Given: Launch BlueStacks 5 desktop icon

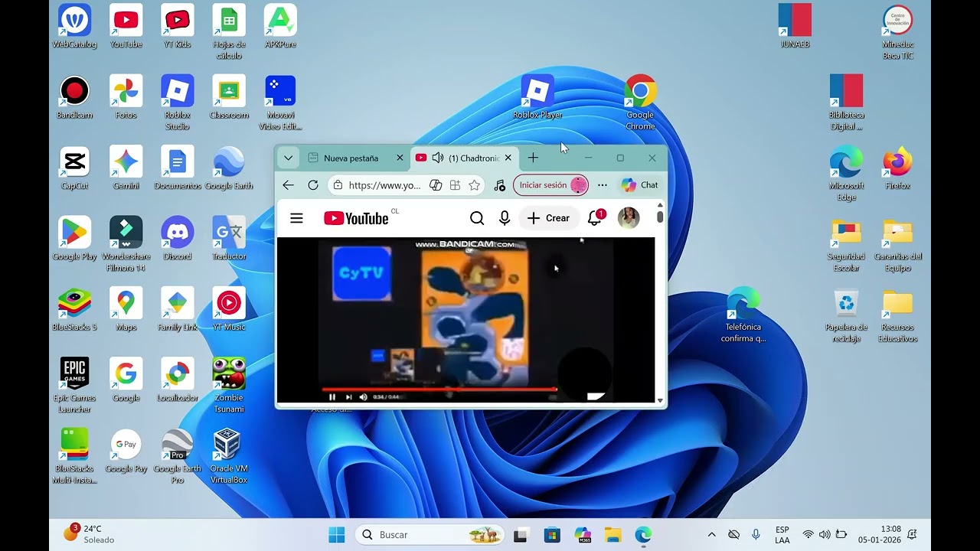Looking at the screenshot, I should [74, 310].
